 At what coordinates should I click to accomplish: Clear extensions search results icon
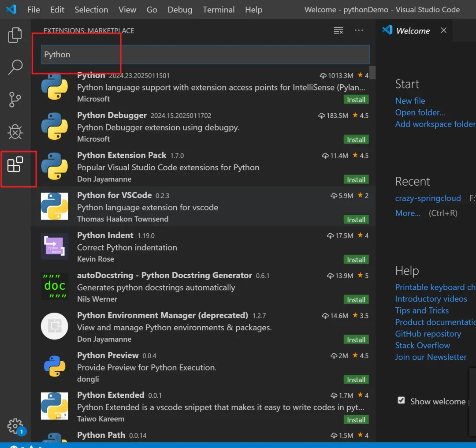pos(338,30)
